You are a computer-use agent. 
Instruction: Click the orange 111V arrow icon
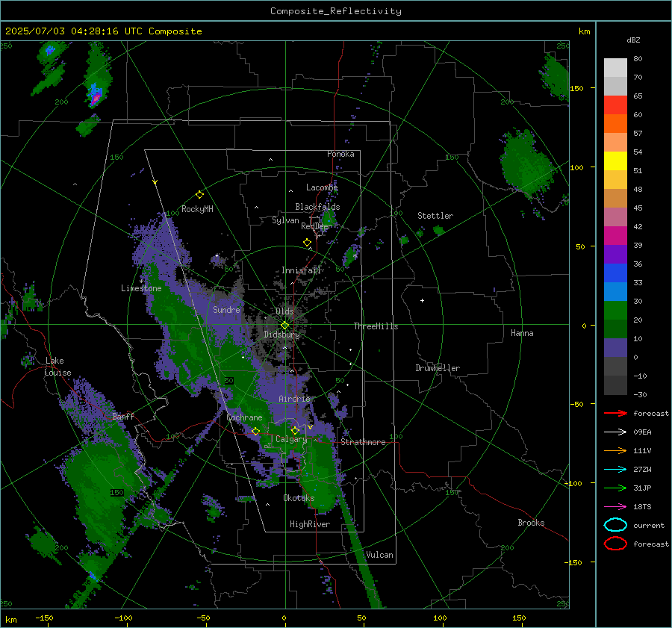[615, 450]
